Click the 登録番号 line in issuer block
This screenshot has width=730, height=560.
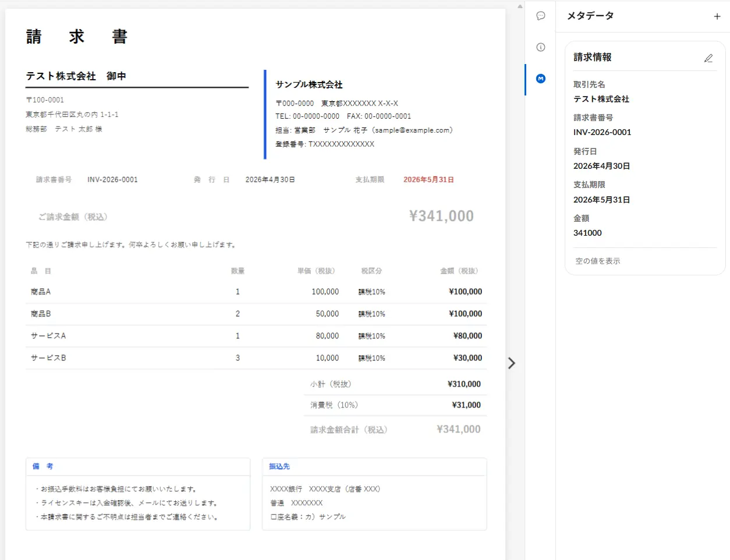pos(325,144)
